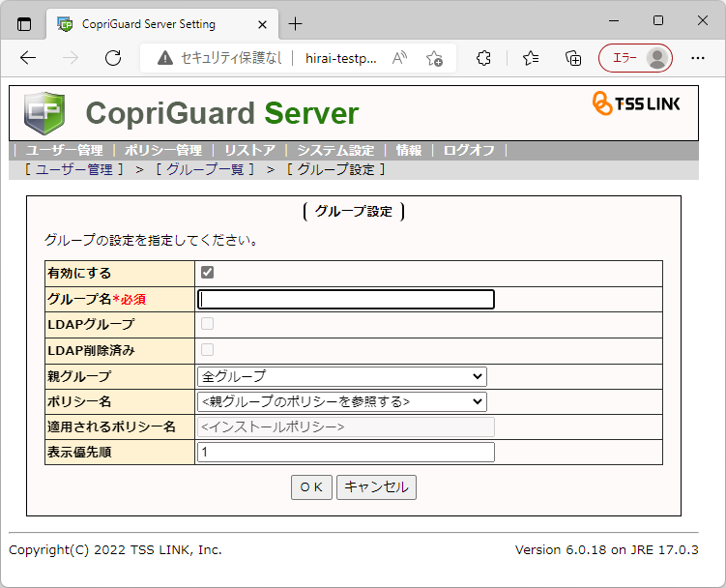
Task: Click the LDAP削除済み checkbox
Action: [x=207, y=349]
